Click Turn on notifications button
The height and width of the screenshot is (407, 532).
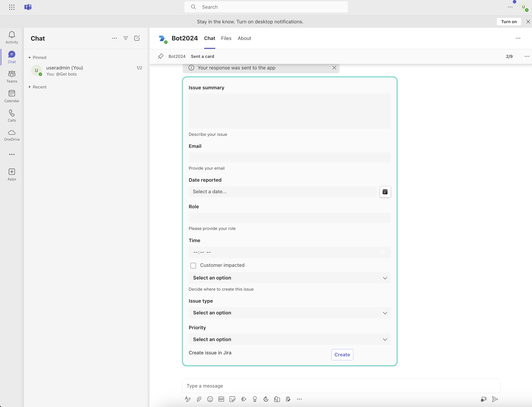508,22
